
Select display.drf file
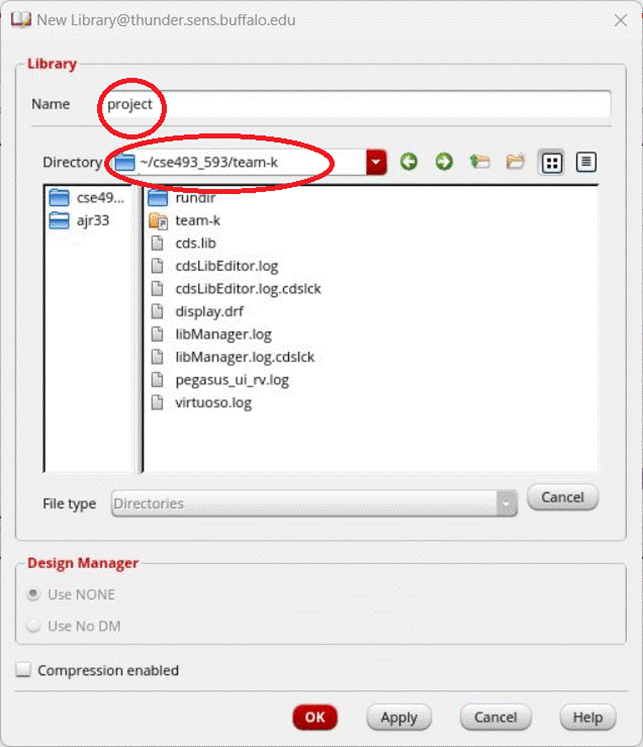coord(197,312)
